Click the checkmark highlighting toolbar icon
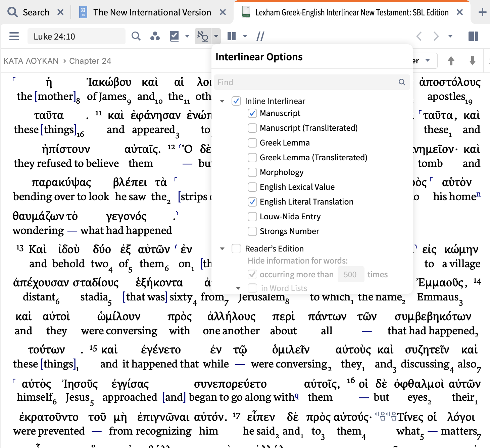This screenshot has width=490, height=448. tap(174, 36)
